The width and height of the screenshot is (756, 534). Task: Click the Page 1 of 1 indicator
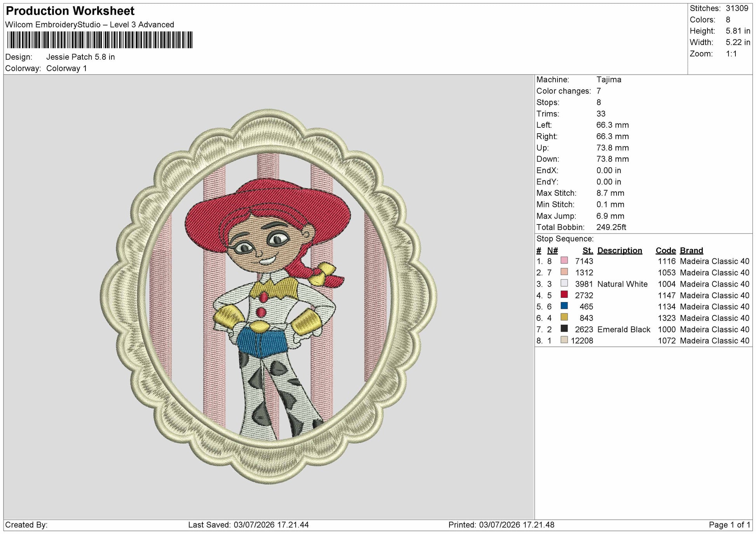click(x=729, y=525)
